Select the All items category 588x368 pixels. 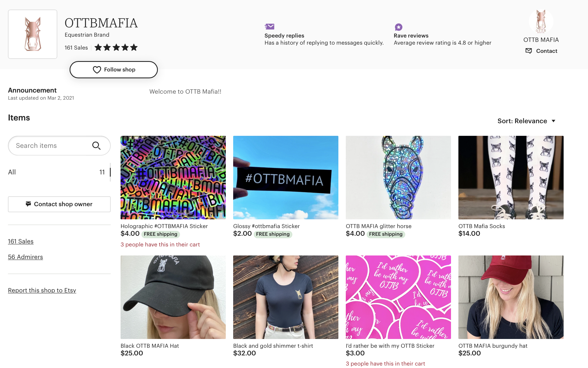pos(59,172)
